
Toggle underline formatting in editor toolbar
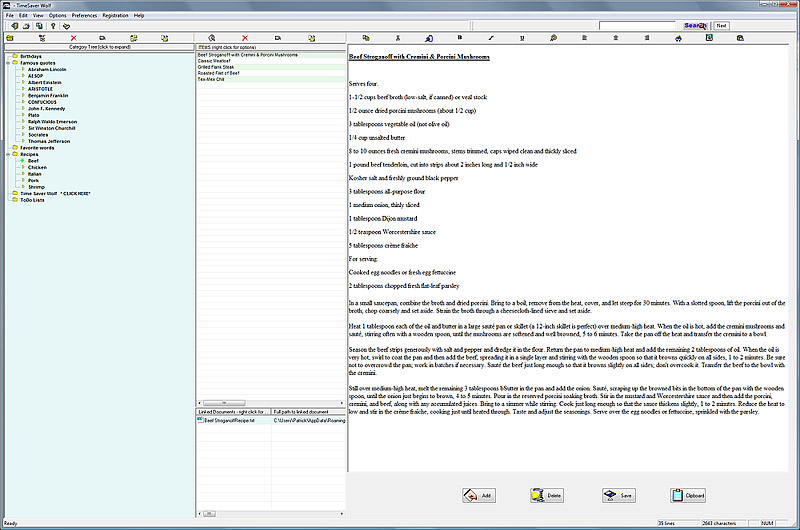[x=522, y=38]
